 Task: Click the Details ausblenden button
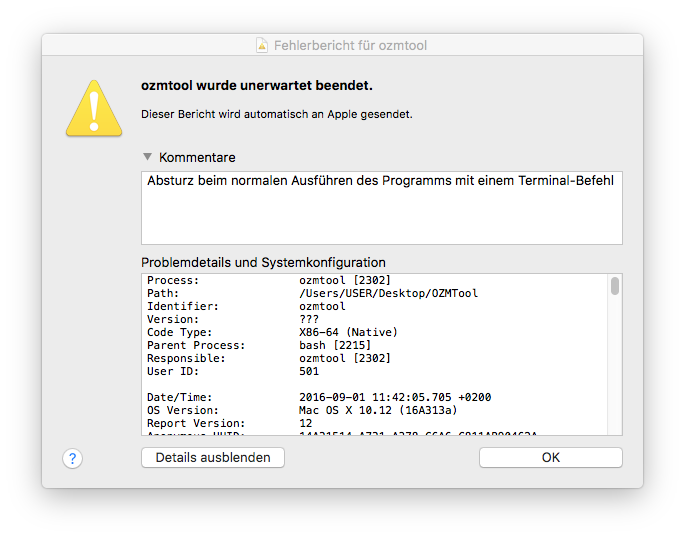click(213, 457)
